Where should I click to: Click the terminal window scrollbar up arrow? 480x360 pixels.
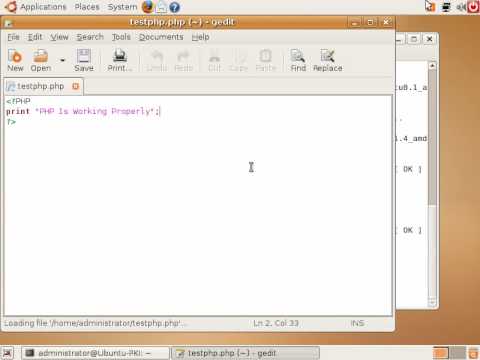click(432, 66)
